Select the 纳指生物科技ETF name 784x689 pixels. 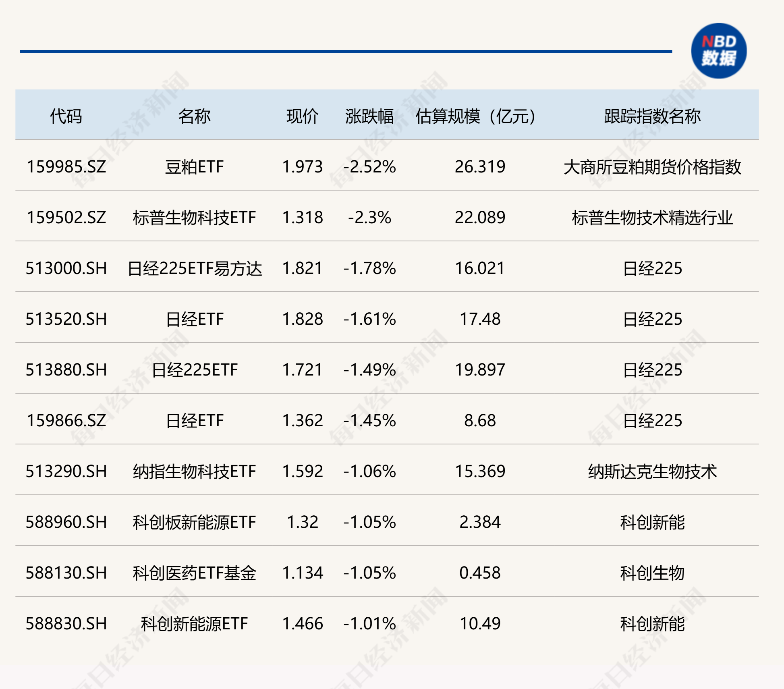(x=194, y=471)
